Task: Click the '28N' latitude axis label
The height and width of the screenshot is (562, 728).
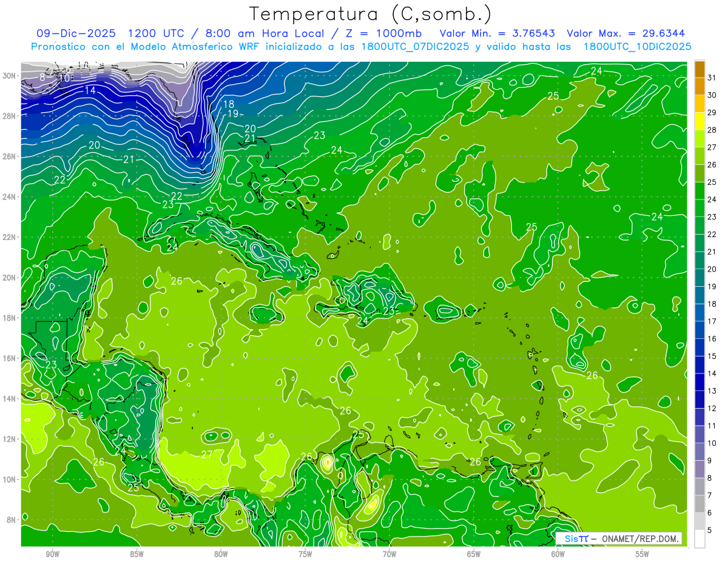Action: pyautogui.click(x=10, y=116)
